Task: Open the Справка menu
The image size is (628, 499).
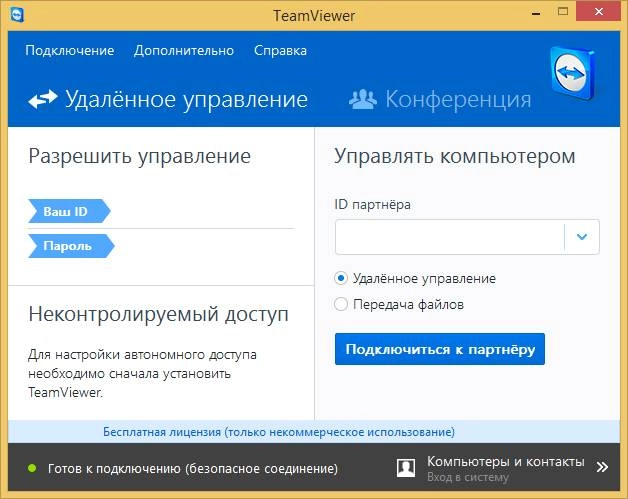Action: pyautogui.click(x=280, y=50)
